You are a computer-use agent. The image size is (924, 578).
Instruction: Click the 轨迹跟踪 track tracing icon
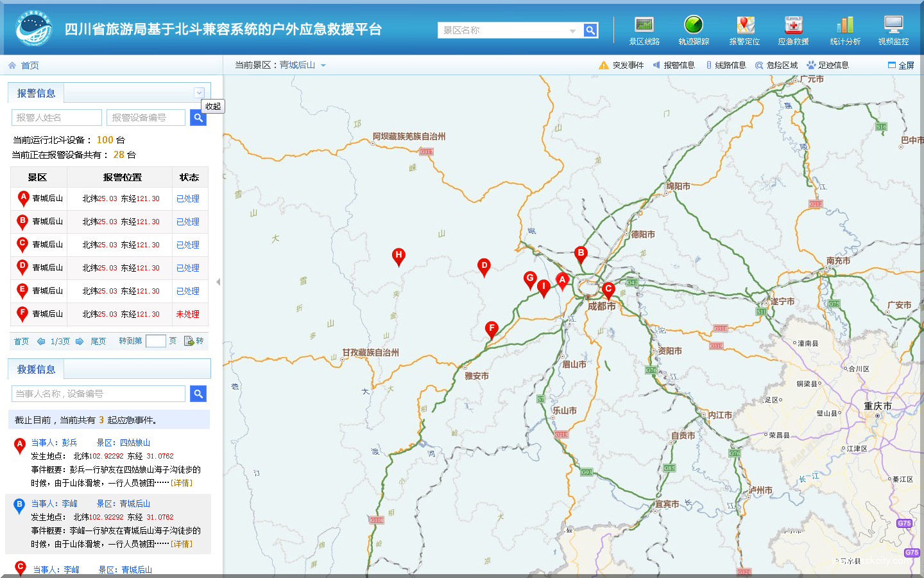pos(694,26)
